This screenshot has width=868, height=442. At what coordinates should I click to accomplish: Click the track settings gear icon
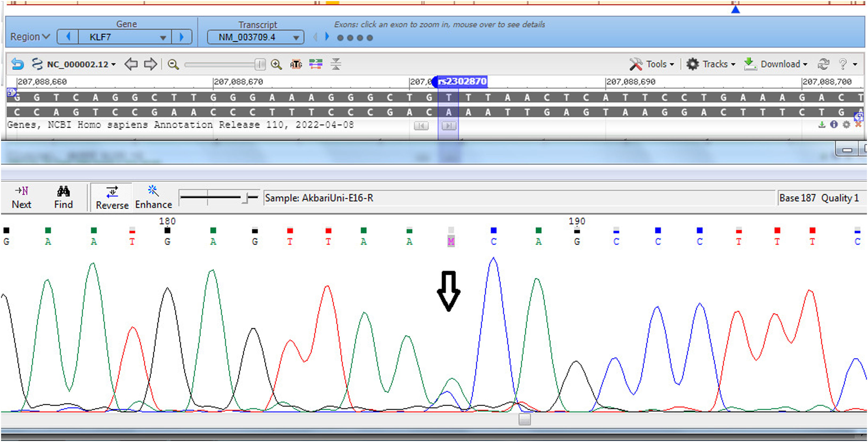pyautogui.click(x=846, y=125)
